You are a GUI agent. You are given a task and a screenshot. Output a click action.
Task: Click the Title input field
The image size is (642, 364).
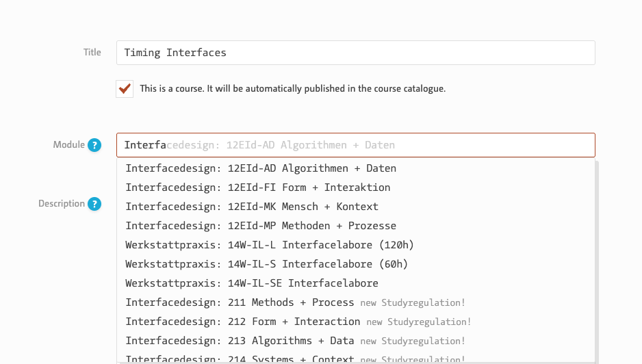355,53
